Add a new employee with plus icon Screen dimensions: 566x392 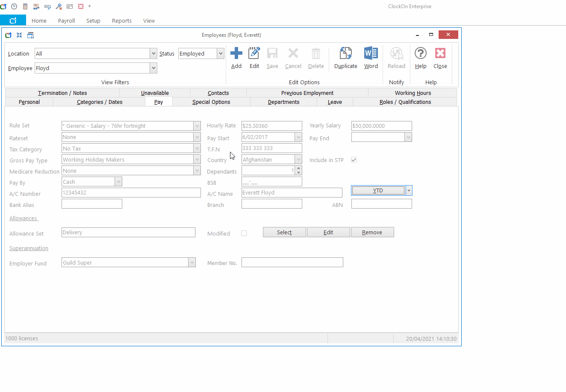236,53
